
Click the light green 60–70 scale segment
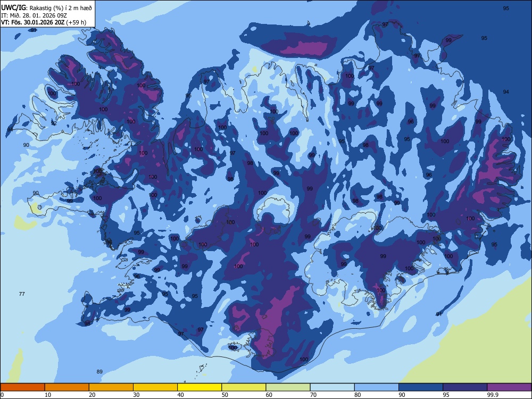(x=288, y=387)
